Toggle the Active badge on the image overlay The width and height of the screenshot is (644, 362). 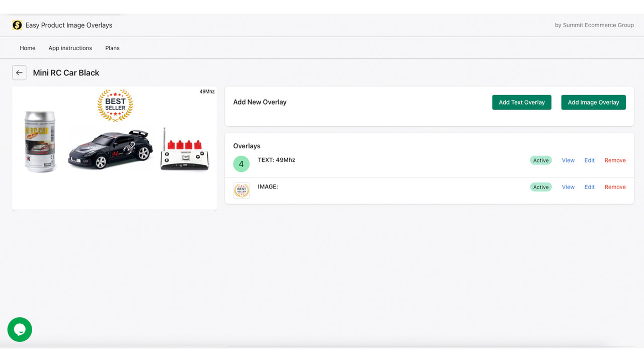[x=540, y=187]
